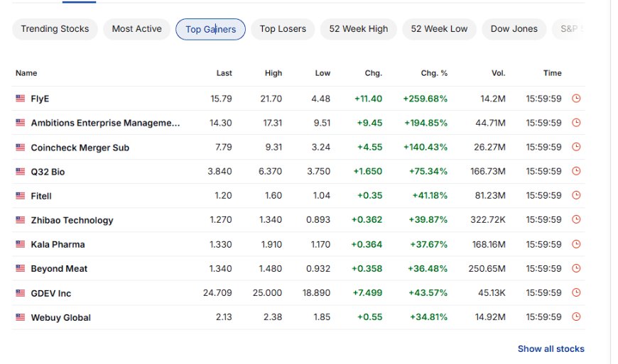Click the clock icon in Zhibao Technology row
618x364 pixels.
[x=576, y=219]
